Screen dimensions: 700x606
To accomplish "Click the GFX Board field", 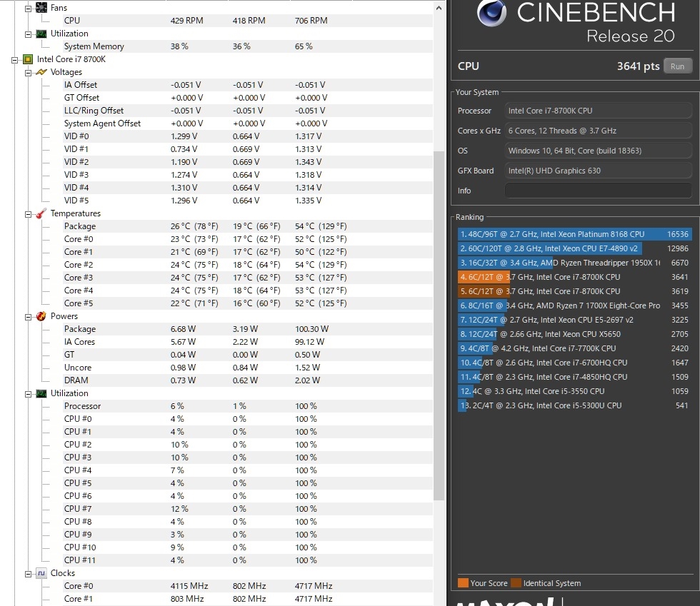I will click(x=599, y=171).
